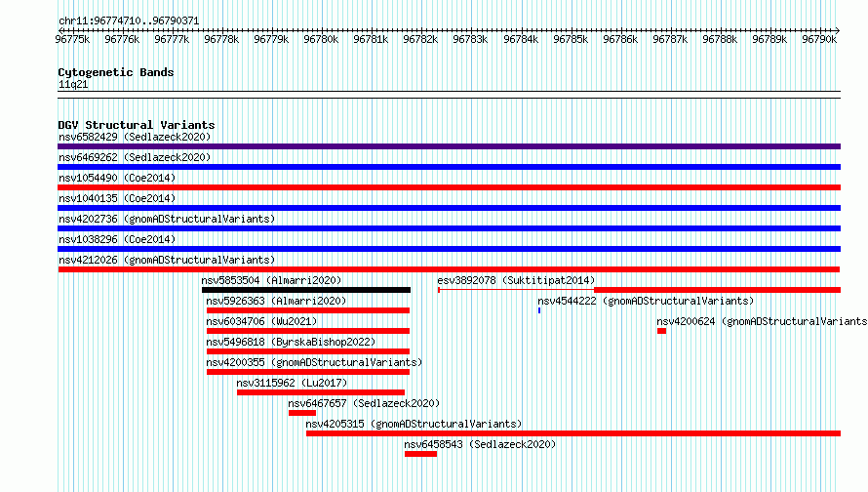The height and width of the screenshot is (492, 868).
Task: Click the blue nsv6469262 variant bar
Action: (449, 167)
